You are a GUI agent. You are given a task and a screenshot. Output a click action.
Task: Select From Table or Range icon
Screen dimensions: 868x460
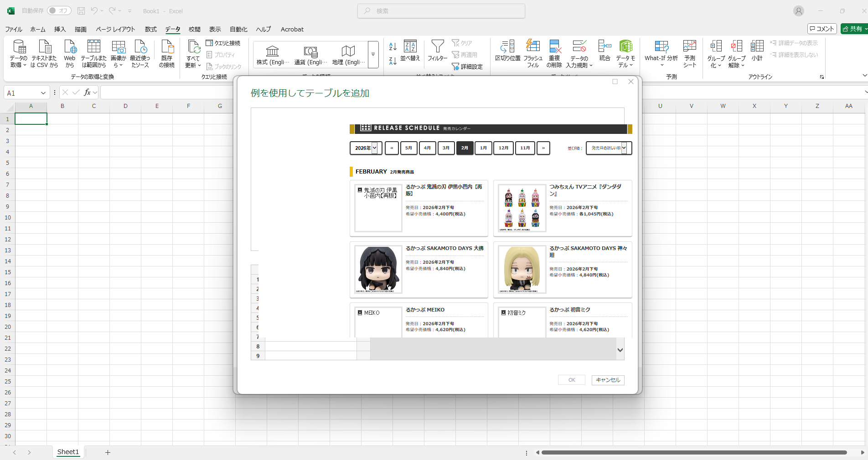point(93,54)
